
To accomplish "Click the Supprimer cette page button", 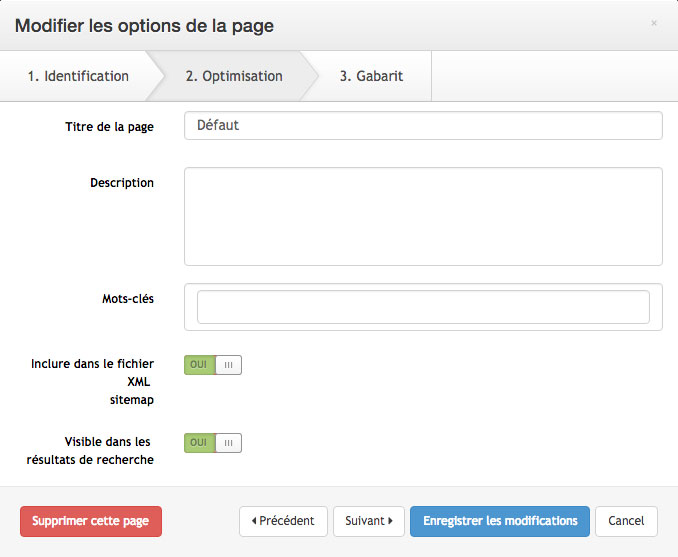I will pos(91,521).
